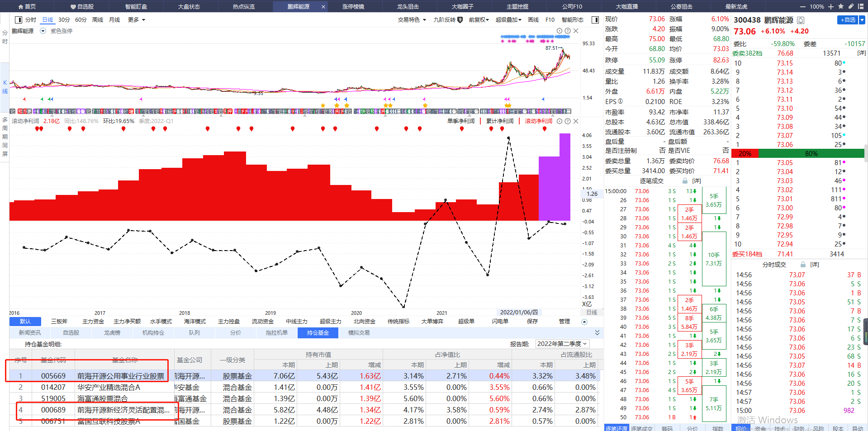
Task: Switch to 龙虎榜 tab
Action: (x=112, y=332)
